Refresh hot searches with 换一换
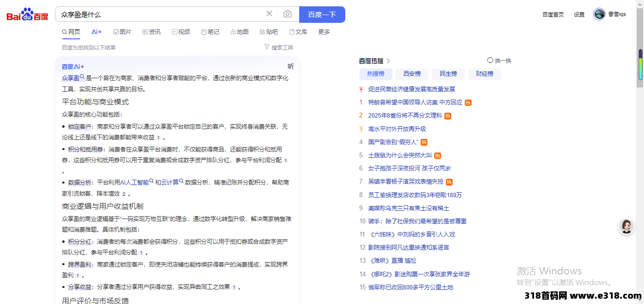The width and height of the screenshot is (644, 304). 499,61
